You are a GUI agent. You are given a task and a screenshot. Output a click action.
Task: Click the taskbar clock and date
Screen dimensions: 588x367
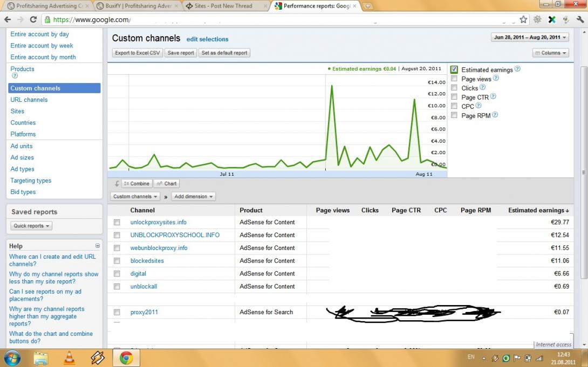563,358
